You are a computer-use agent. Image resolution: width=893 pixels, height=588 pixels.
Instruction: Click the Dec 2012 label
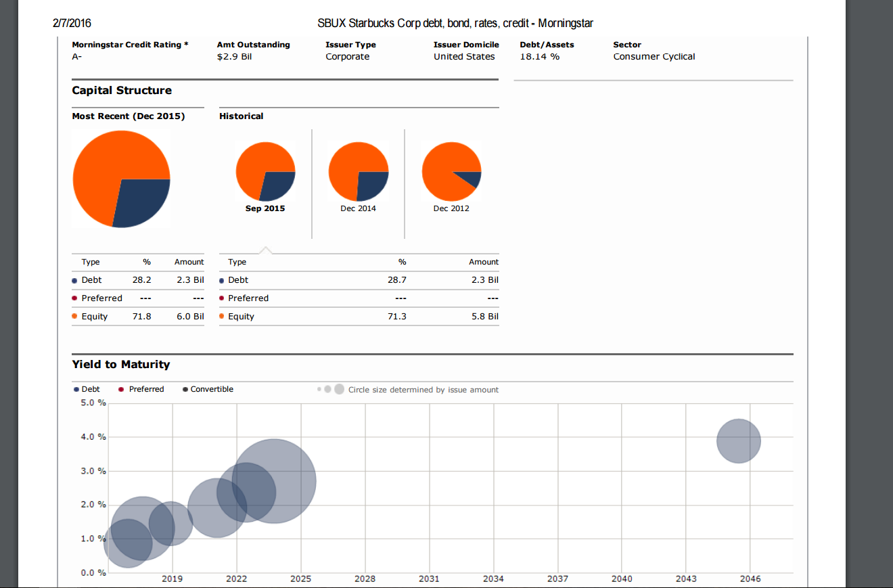click(451, 208)
